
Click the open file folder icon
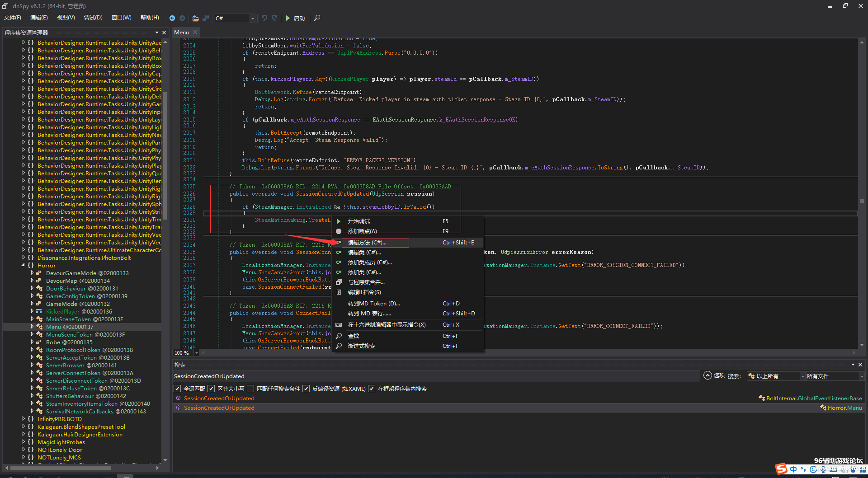coord(195,18)
